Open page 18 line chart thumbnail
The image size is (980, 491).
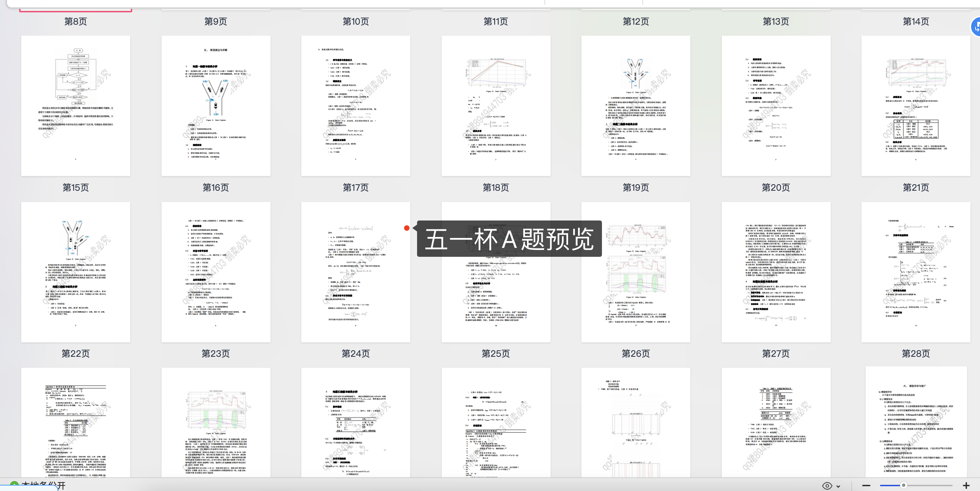click(496, 106)
